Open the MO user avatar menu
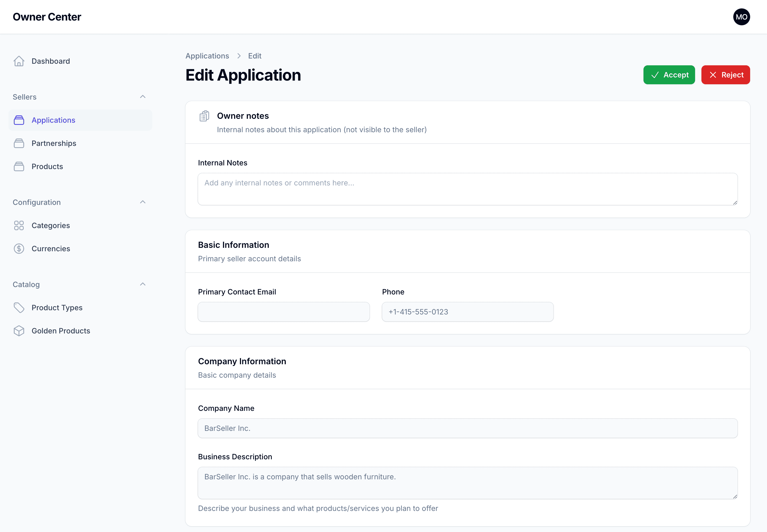The height and width of the screenshot is (532, 767). (x=741, y=17)
